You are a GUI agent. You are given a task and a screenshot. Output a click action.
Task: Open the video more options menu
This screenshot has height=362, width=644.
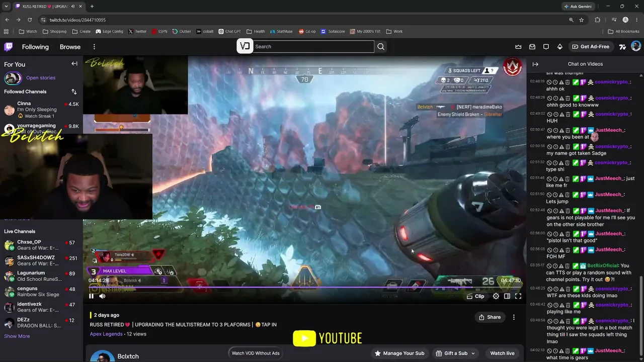514,317
